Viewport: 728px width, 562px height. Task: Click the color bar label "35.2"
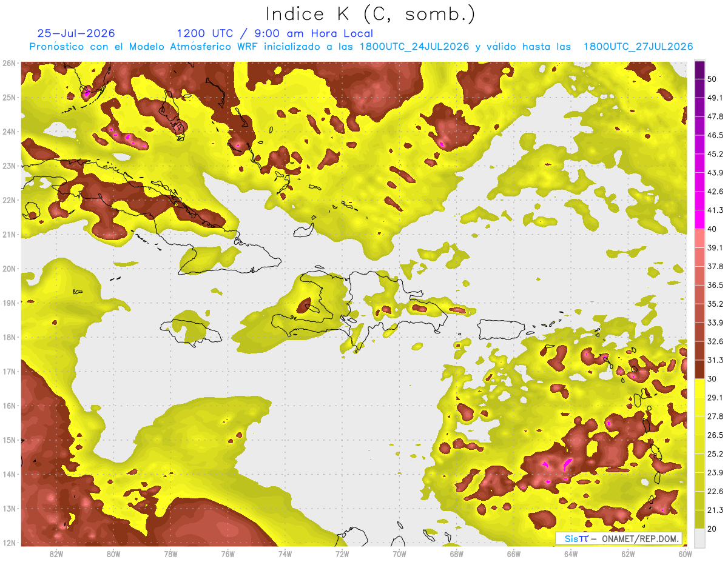715,304
